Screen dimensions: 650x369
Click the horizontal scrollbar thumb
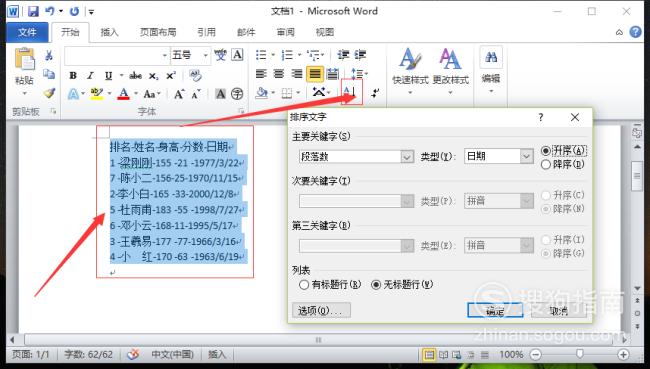coord(318,340)
